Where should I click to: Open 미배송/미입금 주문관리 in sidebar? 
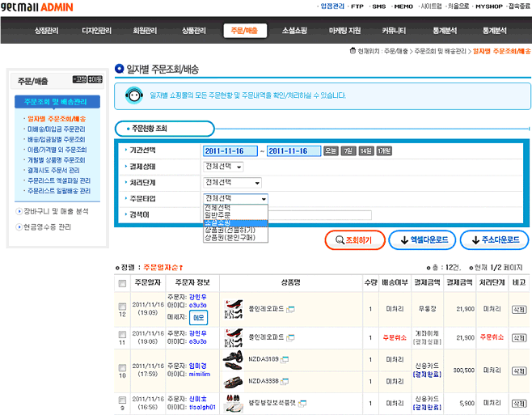(56, 129)
